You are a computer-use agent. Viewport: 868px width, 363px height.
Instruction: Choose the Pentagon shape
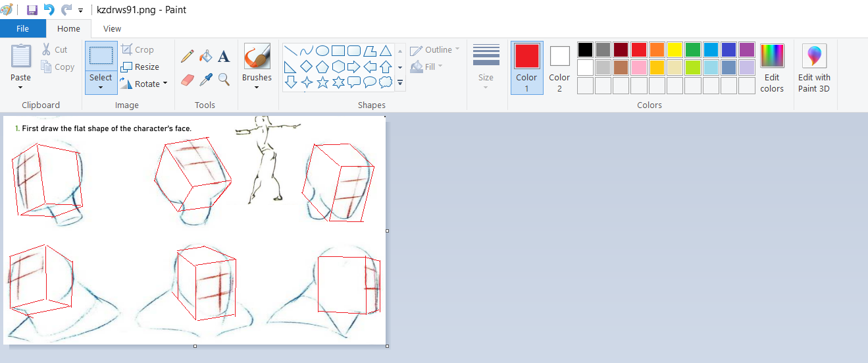322,67
